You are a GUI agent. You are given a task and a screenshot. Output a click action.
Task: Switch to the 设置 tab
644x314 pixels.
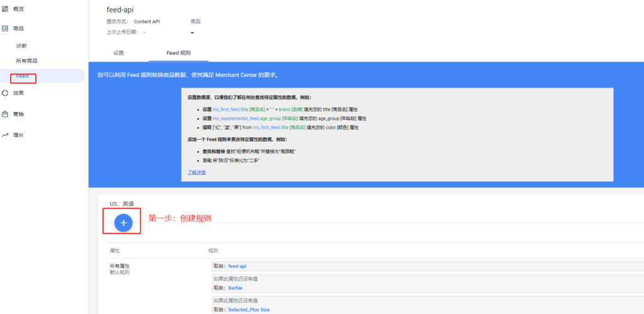click(118, 53)
